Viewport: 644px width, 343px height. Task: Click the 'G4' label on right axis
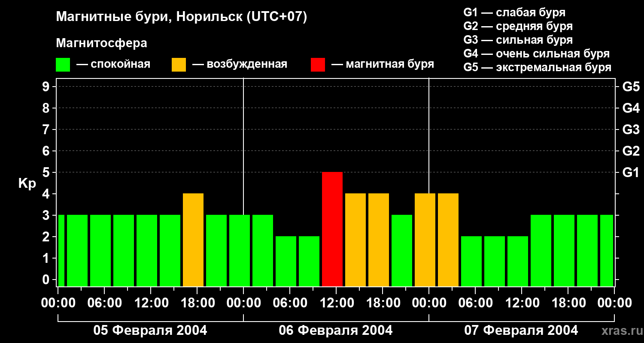(631, 108)
